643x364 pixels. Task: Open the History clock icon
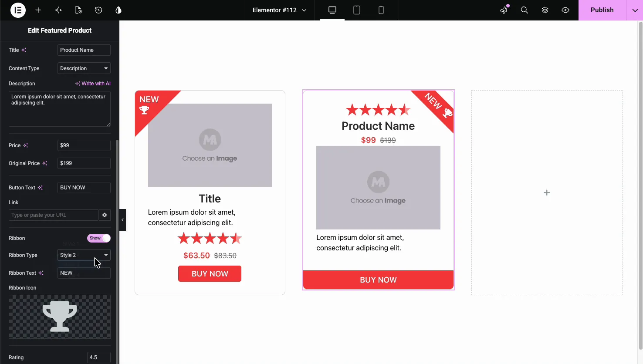[98, 10]
